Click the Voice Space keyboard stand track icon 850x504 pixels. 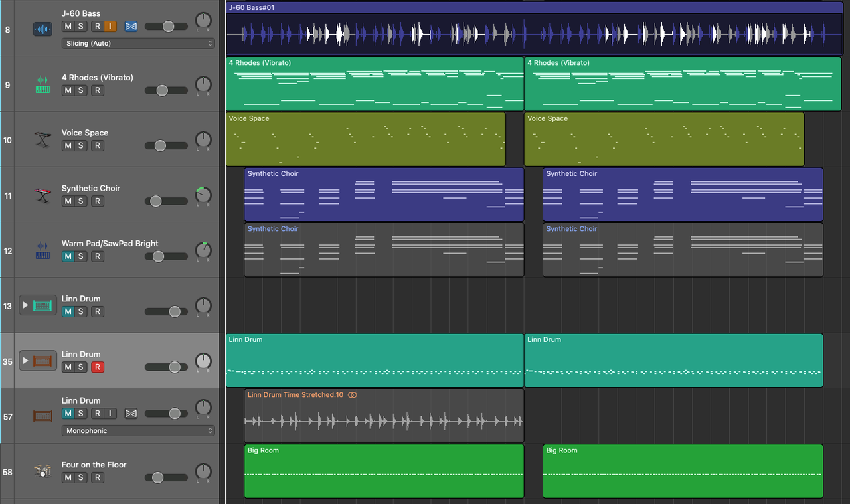42,139
